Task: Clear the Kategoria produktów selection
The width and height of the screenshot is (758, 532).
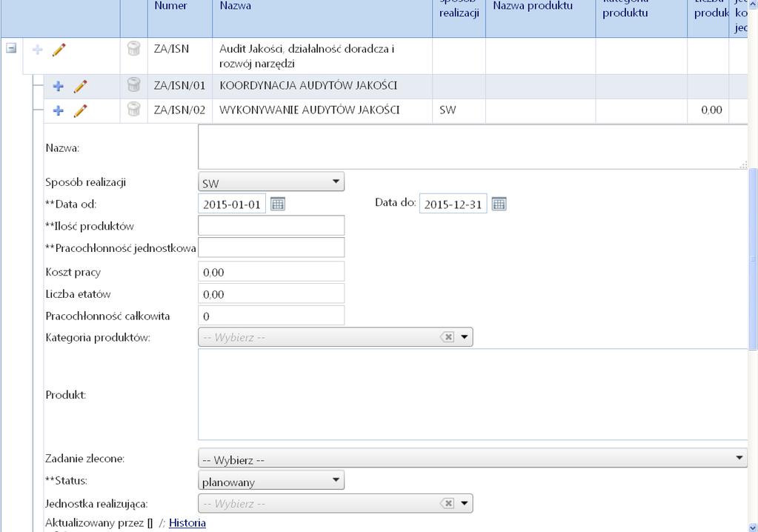Action: pos(448,337)
